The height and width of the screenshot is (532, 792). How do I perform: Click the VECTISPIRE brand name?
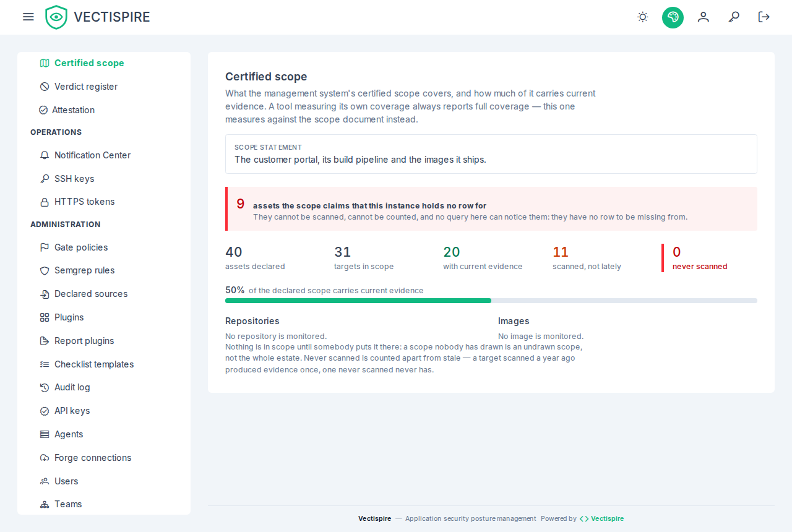pyautogui.click(x=112, y=17)
